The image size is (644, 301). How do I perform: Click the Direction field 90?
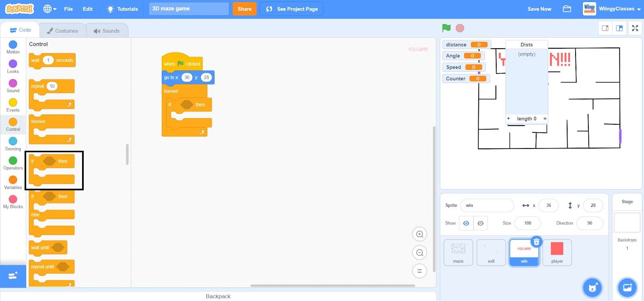[x=590, y=223]
